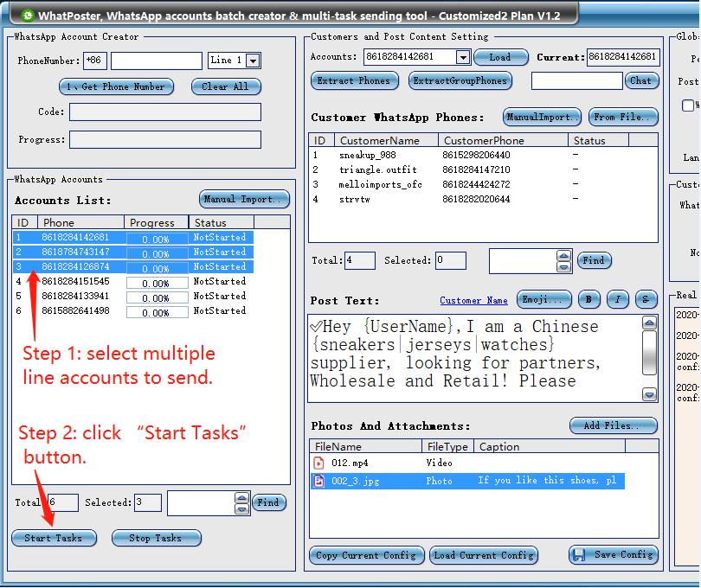This screenshot has width=701, height=588.
Task: Click the Chat button
Action: pos(641,81)
